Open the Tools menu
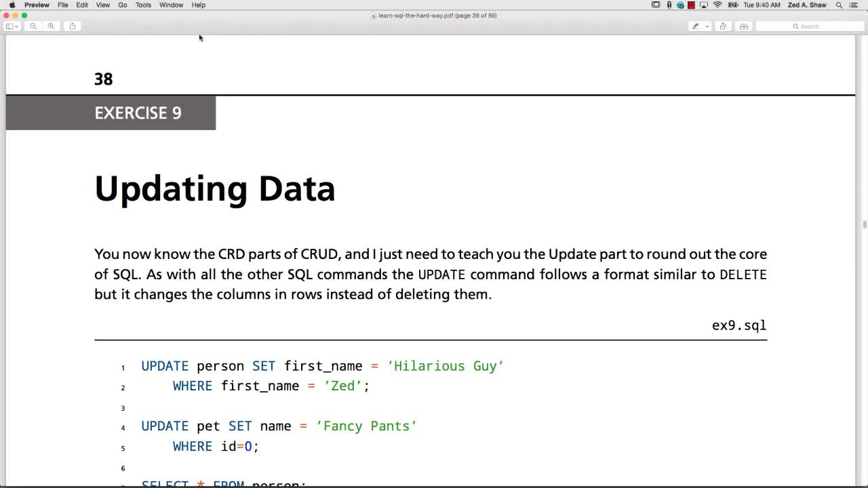 tap(143, 5)
